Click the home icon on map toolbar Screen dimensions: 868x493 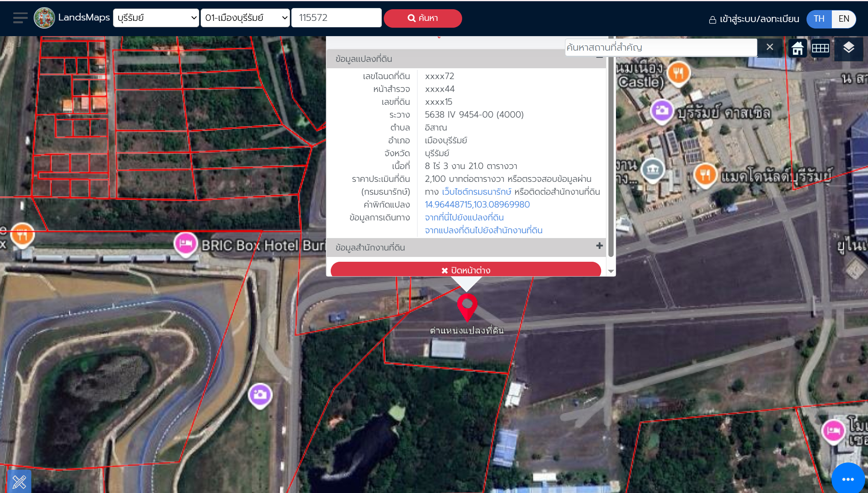click(x=798, y=49)
